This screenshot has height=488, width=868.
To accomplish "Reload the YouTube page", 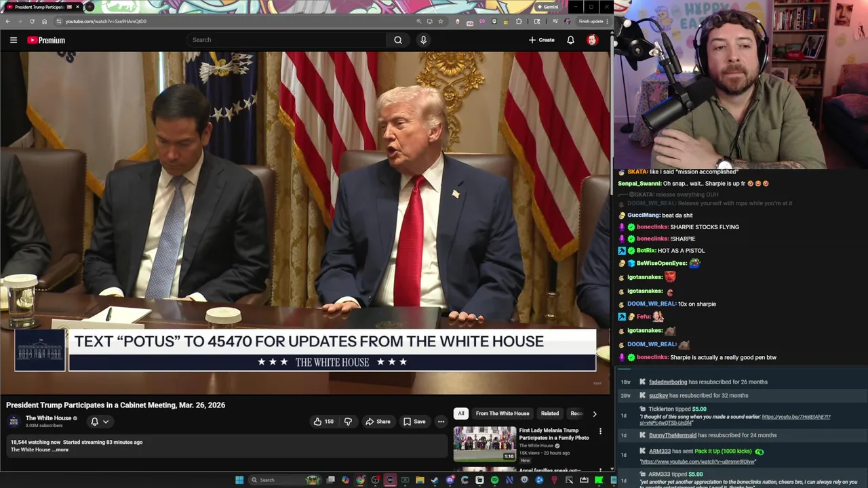I will coord(32,21).
